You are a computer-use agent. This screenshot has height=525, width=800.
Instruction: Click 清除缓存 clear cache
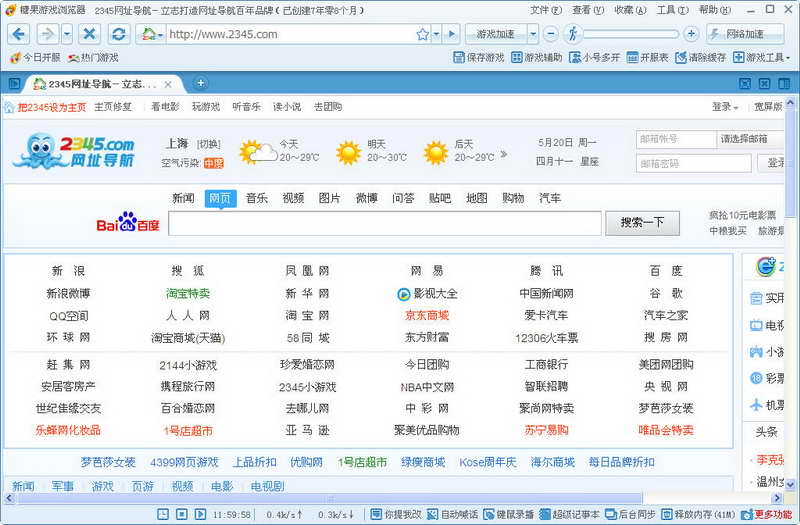click(701, 58)
